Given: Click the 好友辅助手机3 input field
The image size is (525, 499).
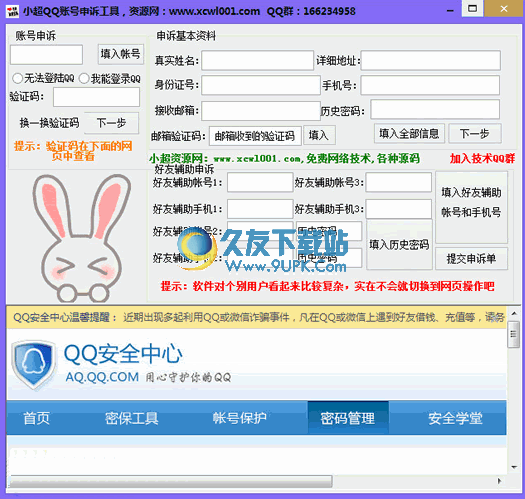Looking at the screenshot, I should [398, 209].
